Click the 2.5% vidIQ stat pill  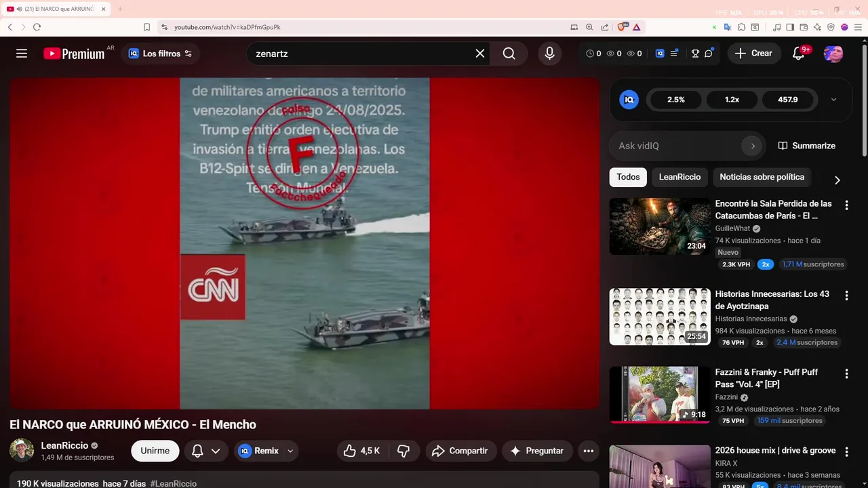click(x=676, y=100)
